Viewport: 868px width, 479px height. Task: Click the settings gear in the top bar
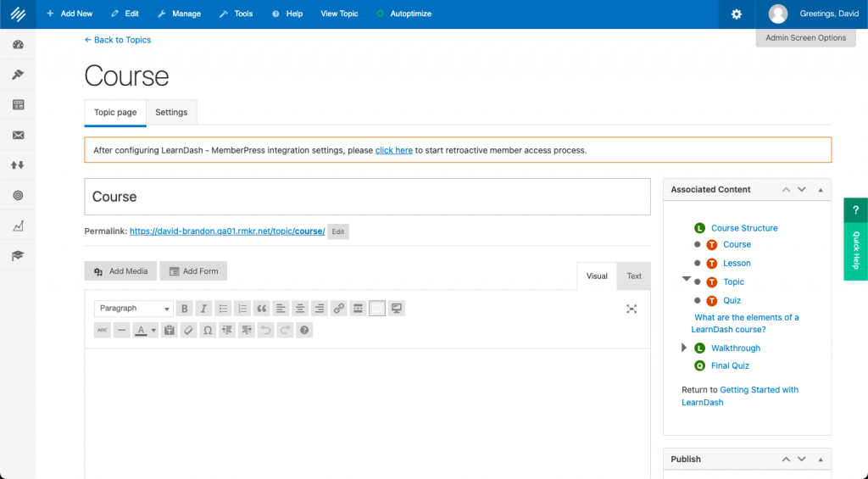737,14
